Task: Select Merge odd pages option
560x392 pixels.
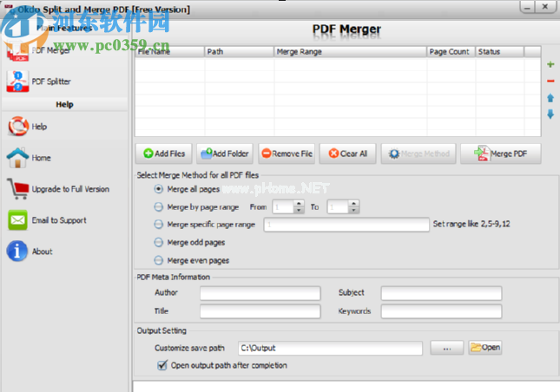Action: pyautogui.click(x=158, y=243)
